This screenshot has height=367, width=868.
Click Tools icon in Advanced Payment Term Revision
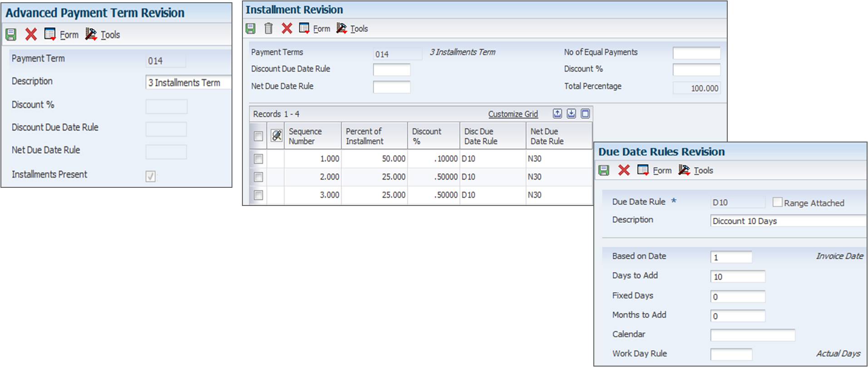coord(91,34)
